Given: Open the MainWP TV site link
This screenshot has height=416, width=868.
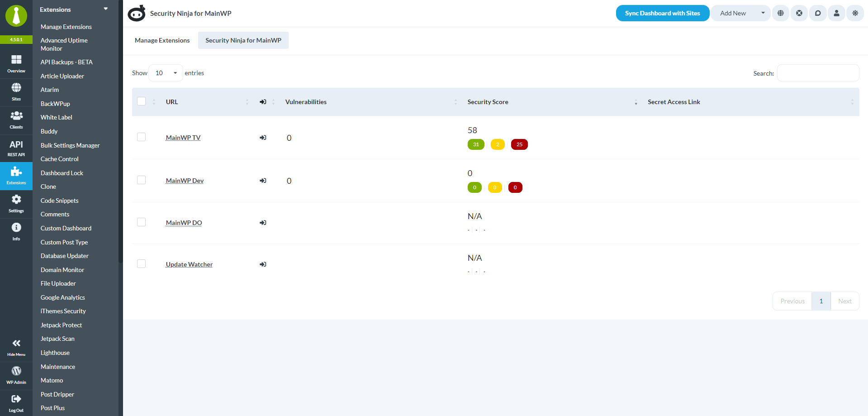Looking at the screenshot, I should click(183, 138).
